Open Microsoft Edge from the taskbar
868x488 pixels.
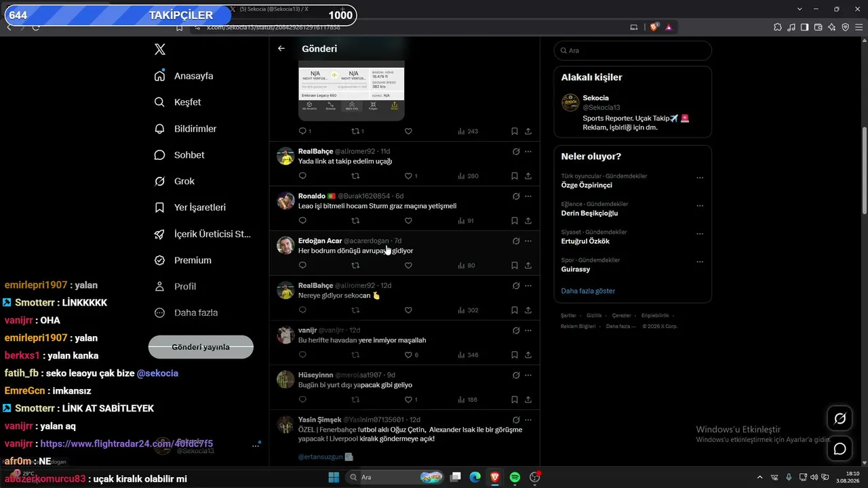tap(475, 477)
